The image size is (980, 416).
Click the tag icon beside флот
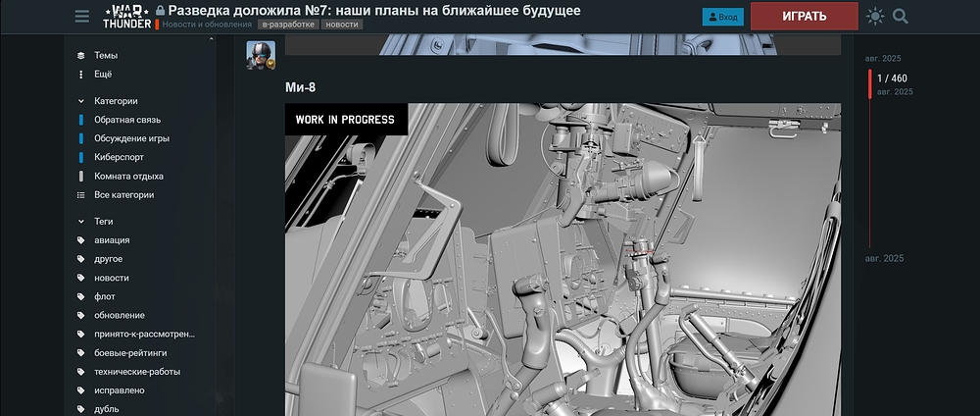click(x=80, y=296)
